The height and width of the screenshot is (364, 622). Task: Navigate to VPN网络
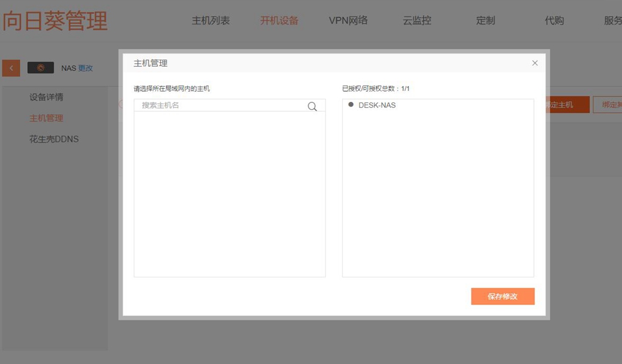pyautogui.click(x=347, y=20)
